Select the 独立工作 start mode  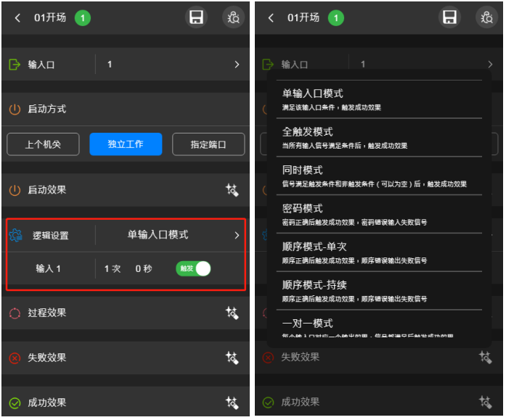[126, 144]
